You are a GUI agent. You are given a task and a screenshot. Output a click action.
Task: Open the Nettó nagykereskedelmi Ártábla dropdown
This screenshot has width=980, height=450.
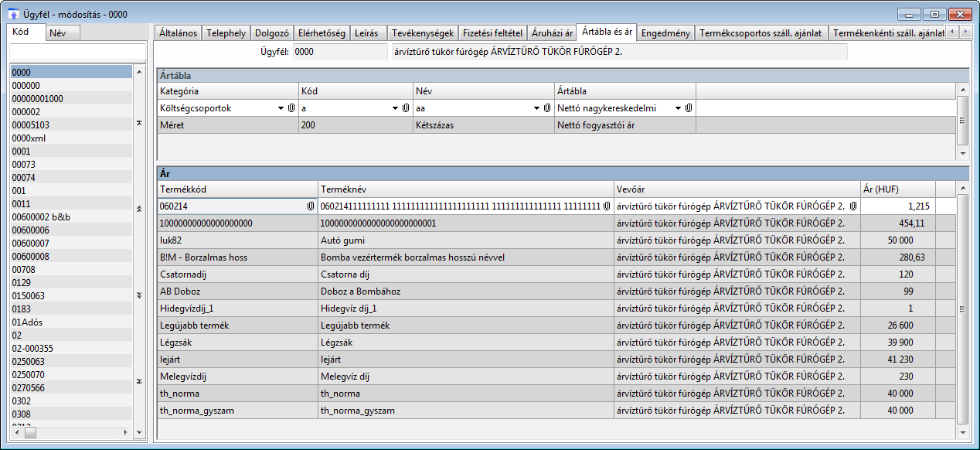[678, 109]
